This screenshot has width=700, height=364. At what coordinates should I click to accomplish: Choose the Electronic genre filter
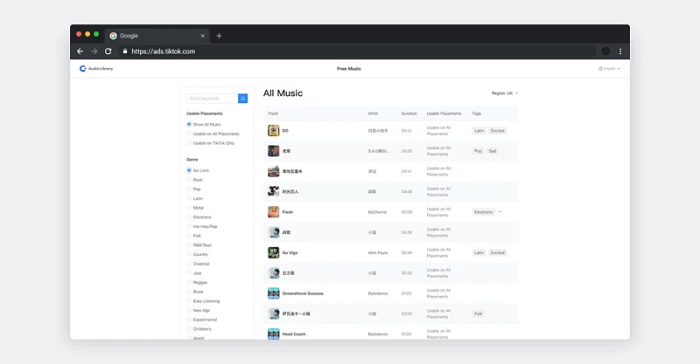tap(199, 217)
